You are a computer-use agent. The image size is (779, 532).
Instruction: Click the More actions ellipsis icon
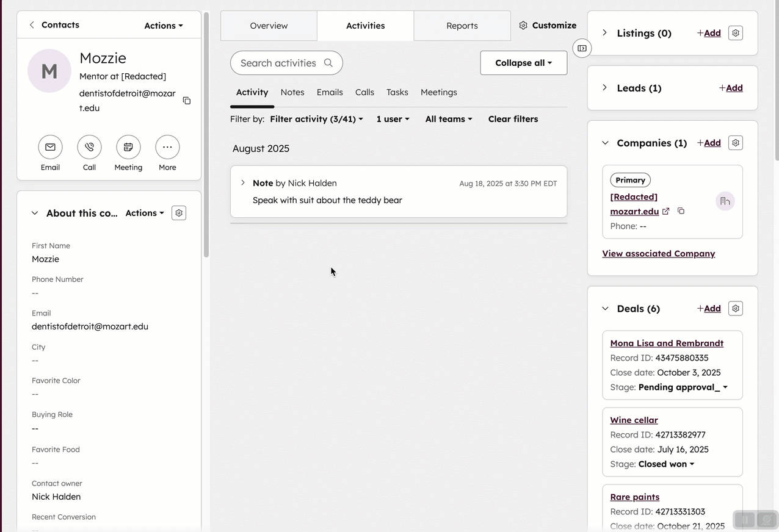click(x=167, y=147)
